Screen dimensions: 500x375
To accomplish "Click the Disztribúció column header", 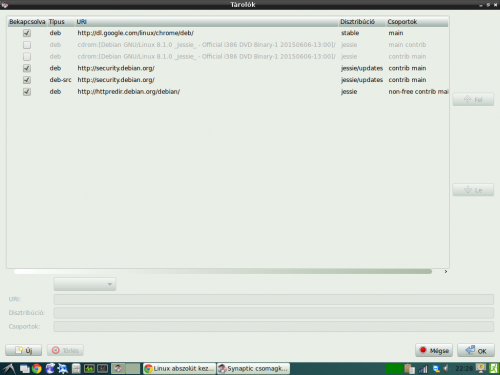I will point(362,22).
